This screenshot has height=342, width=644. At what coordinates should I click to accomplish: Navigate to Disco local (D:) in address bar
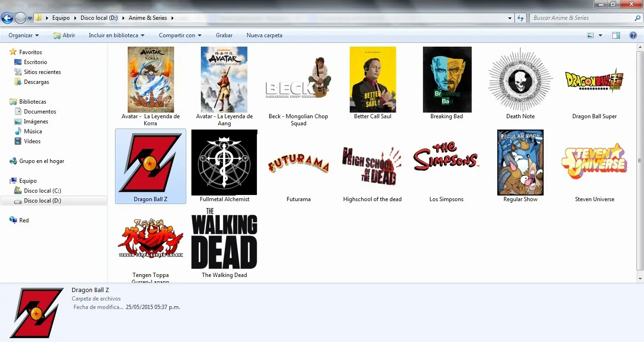click(x=99, y=18)
